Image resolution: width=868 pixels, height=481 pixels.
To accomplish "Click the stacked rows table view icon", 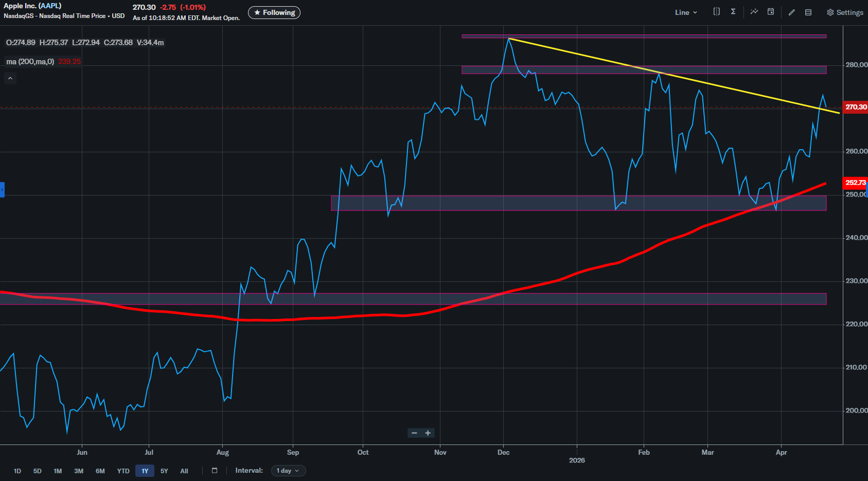I will [x=808, y=12].
